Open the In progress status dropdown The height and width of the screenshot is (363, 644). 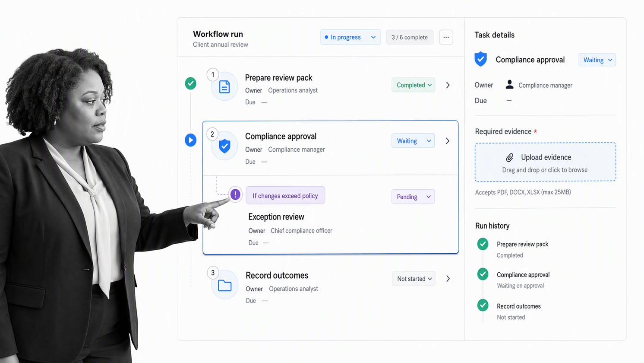350,37
